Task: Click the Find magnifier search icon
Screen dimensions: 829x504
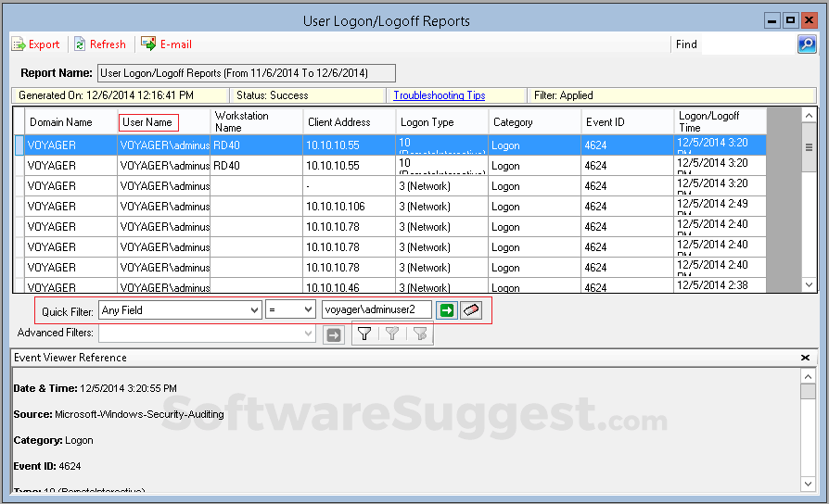Action: (807, 44)
